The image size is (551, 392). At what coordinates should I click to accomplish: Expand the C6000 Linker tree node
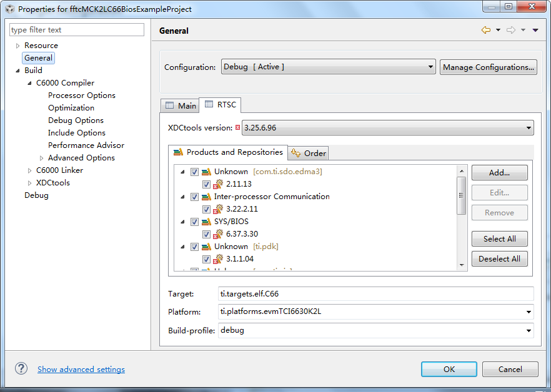(x=29, y=170)
